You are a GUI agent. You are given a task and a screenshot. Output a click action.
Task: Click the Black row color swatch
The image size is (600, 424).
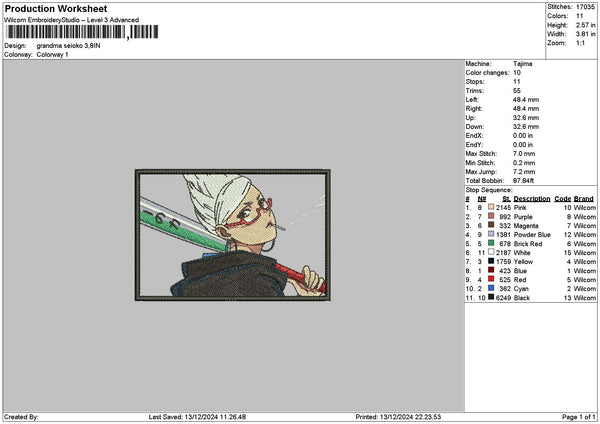[x=491, y=297]
